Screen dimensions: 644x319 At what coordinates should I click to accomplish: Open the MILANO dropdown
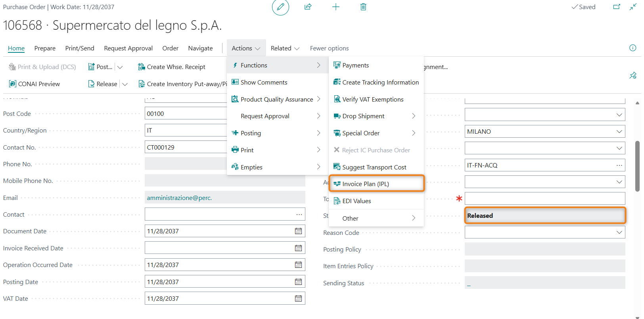tap(619, 132)
